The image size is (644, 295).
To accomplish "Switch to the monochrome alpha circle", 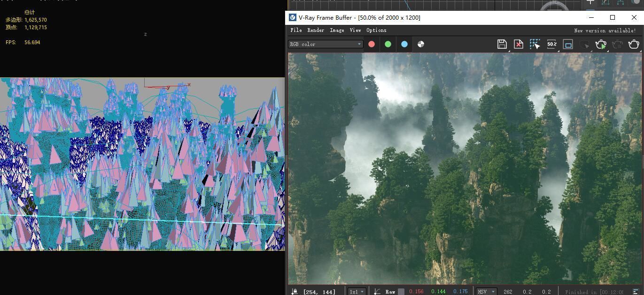I will coord(421,44).
